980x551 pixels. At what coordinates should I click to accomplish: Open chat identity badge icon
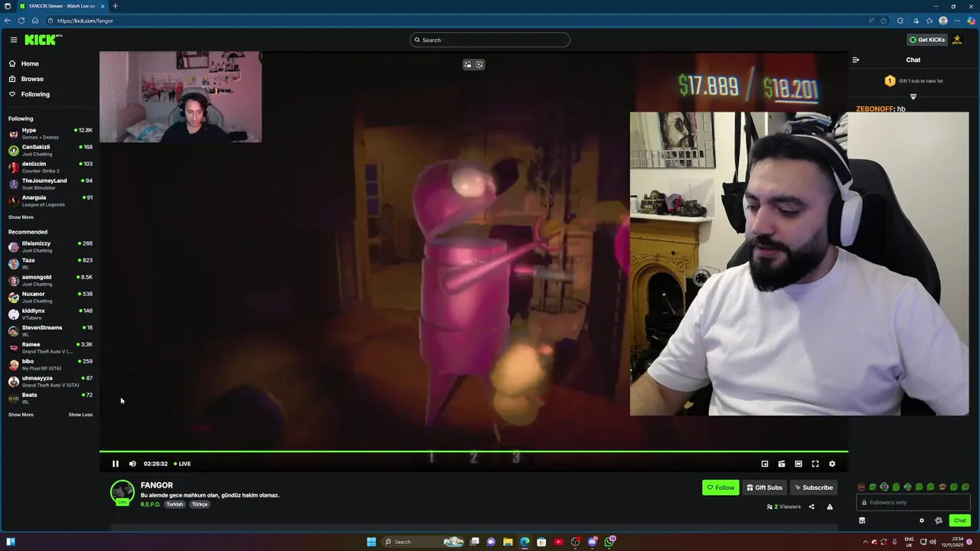tap(939, 520)
